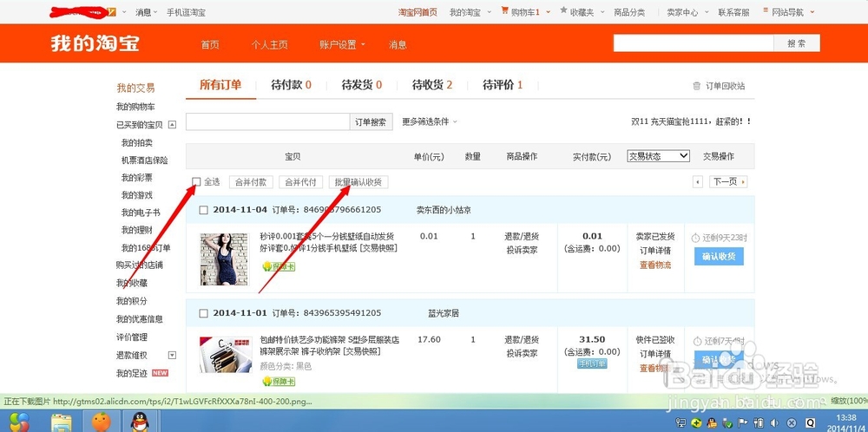Open 个人主页 in orange header

tap(270, 45)
